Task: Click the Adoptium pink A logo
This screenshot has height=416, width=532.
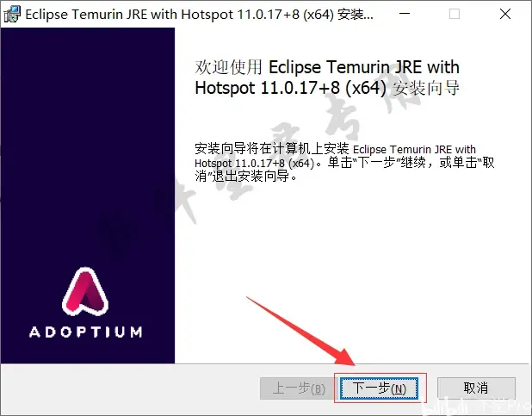Action: point(85,291)
